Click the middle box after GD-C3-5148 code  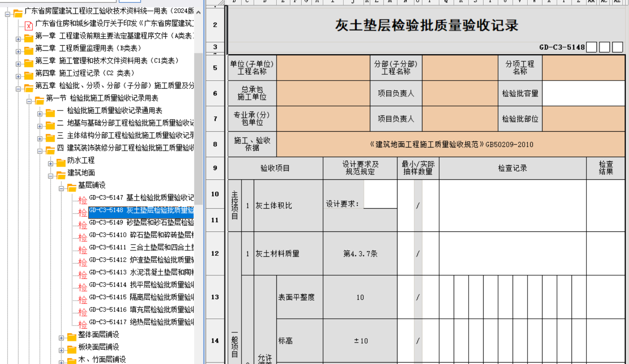click(x=604, y=47)
